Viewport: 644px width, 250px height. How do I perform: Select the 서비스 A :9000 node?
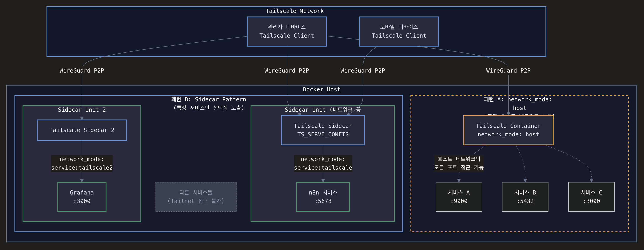(459, 197)
